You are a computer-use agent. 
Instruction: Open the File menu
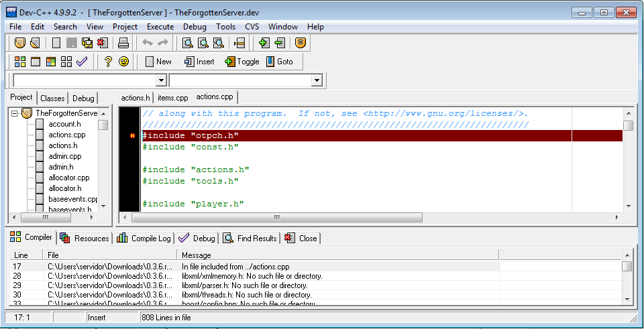point(15,27)
